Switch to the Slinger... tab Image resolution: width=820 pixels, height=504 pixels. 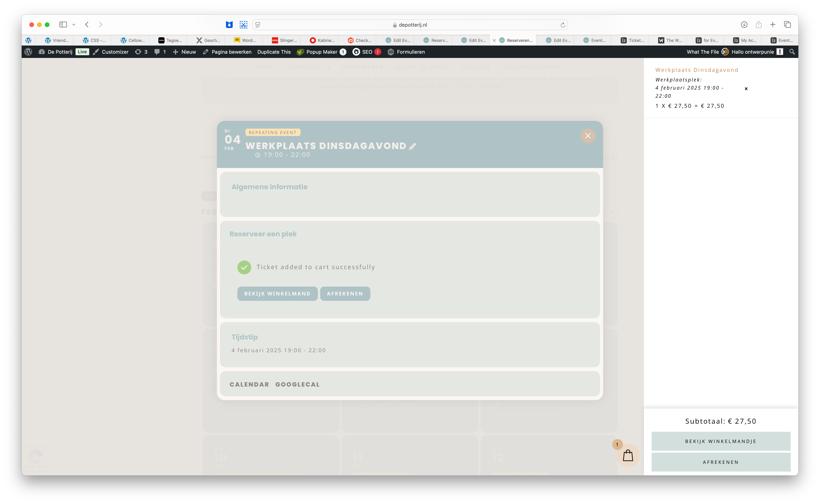point(284,40)
